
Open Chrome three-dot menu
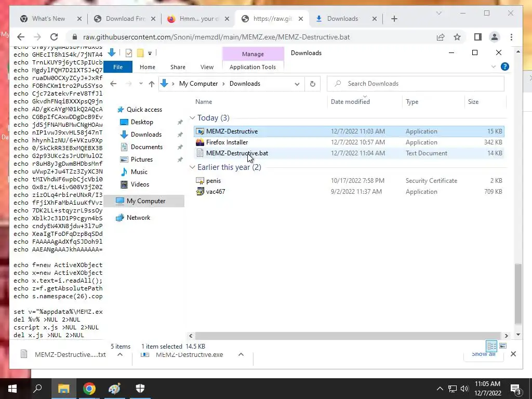[x=511, y=37]
